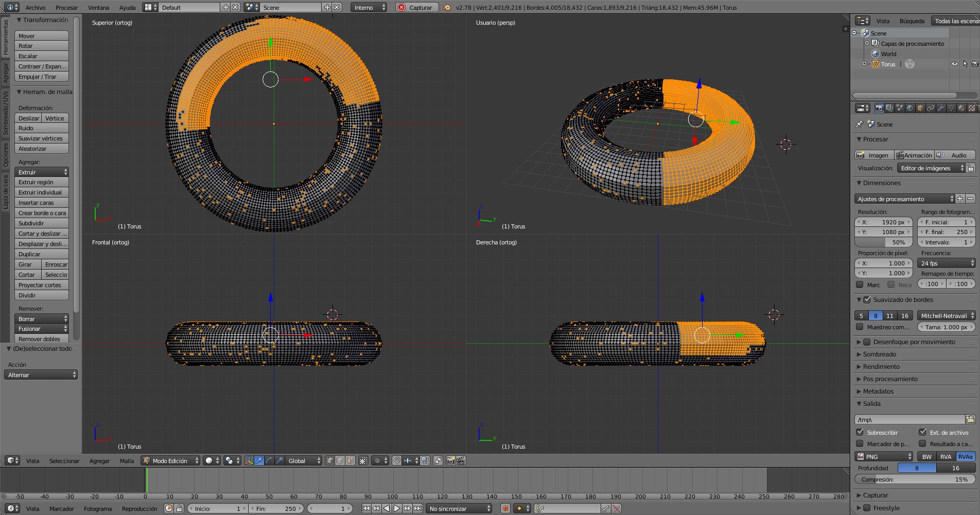Open the PNG file format dropdown
Image resolution: width=980 pixels, height=515 pixels.
884,457
